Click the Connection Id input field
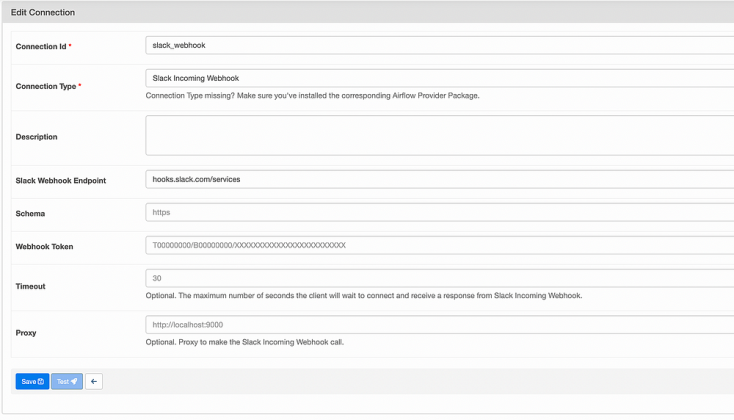734x420 pixels. pos(440,45)
